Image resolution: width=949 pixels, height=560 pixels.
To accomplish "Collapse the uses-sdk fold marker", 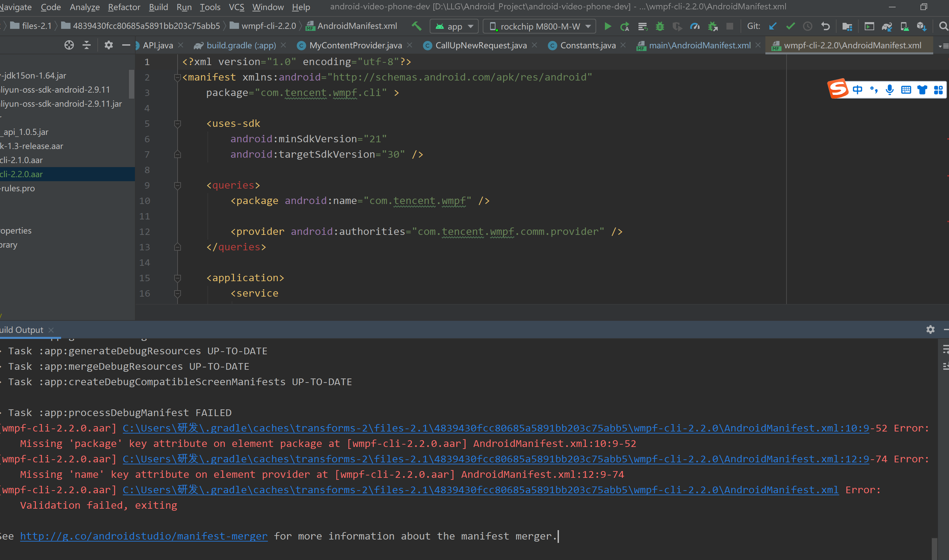I will 178,124.
